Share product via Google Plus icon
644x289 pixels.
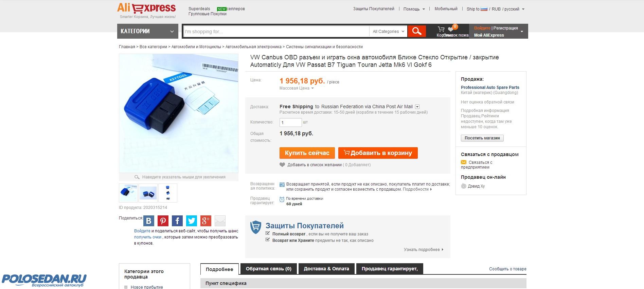point(205,221)
